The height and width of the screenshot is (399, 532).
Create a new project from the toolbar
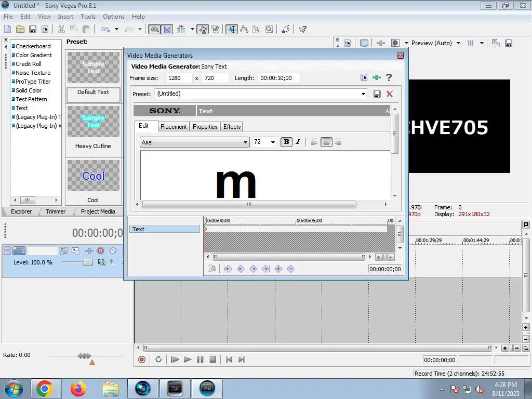point(7,29)
